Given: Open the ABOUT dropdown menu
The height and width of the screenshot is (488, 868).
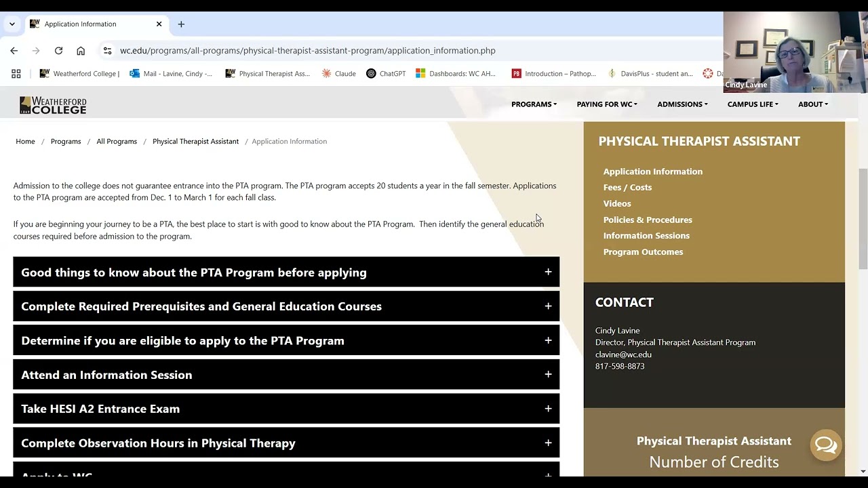Looking at the screenshot, I should click(x=813, y=104).
